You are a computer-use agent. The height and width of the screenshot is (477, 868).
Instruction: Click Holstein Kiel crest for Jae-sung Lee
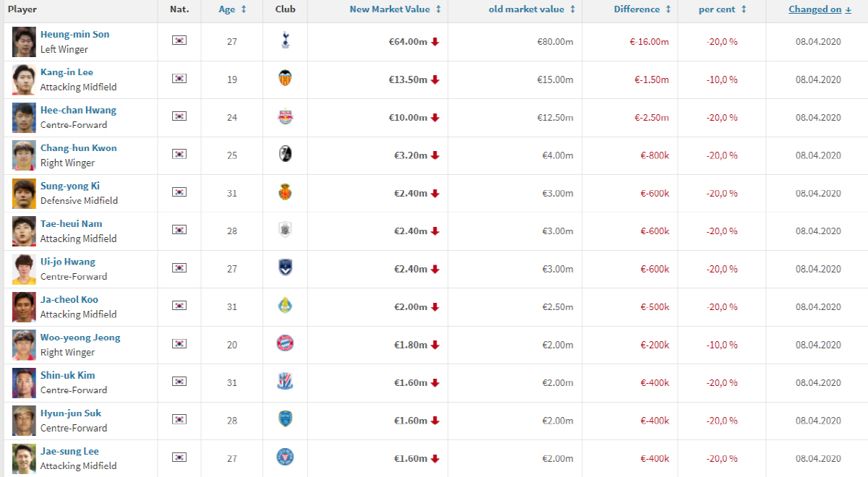click(x=285, y=457)
